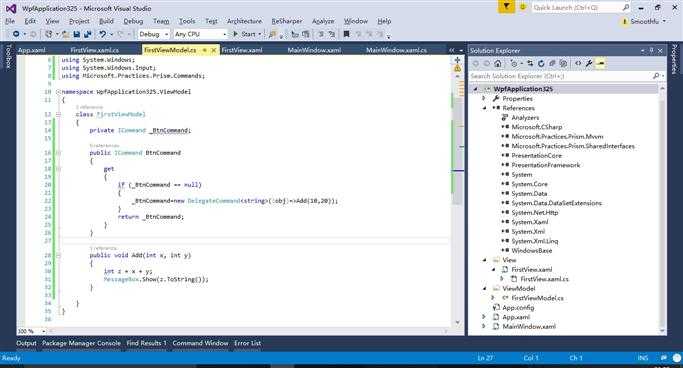Click the Save All toolbar icon
Screen dimensions: 683x368
pos(88,34)
